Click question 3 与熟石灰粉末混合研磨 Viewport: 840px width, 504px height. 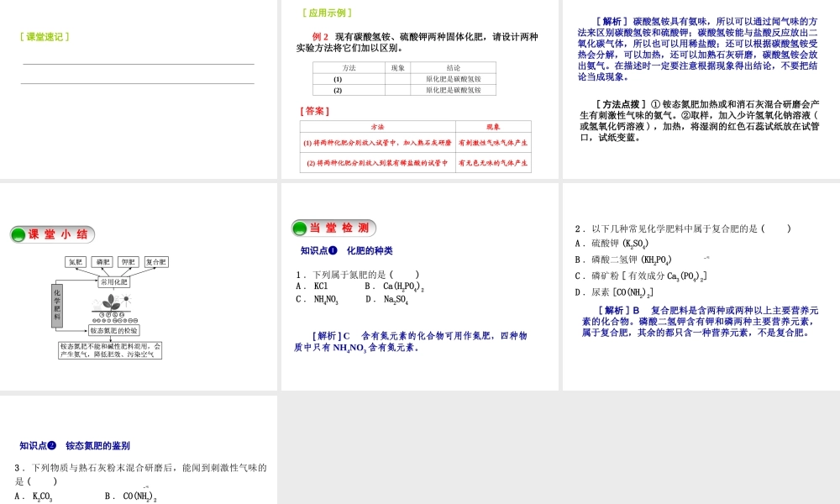point(140,474)
